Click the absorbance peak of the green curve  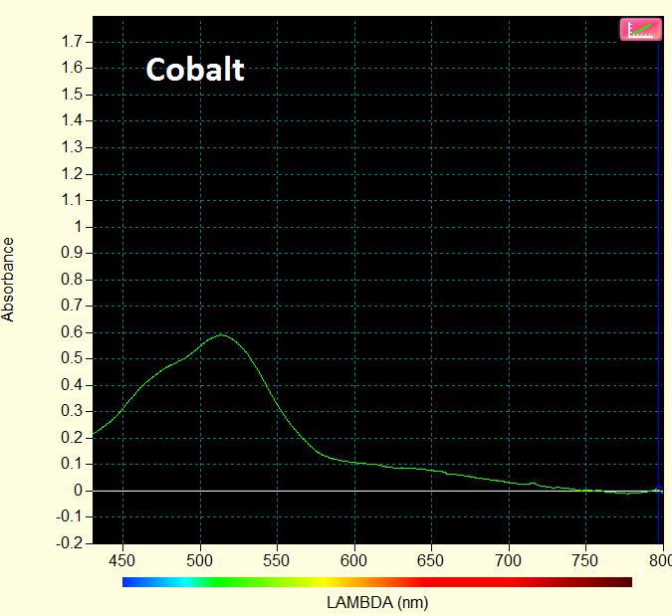point(220,335)
